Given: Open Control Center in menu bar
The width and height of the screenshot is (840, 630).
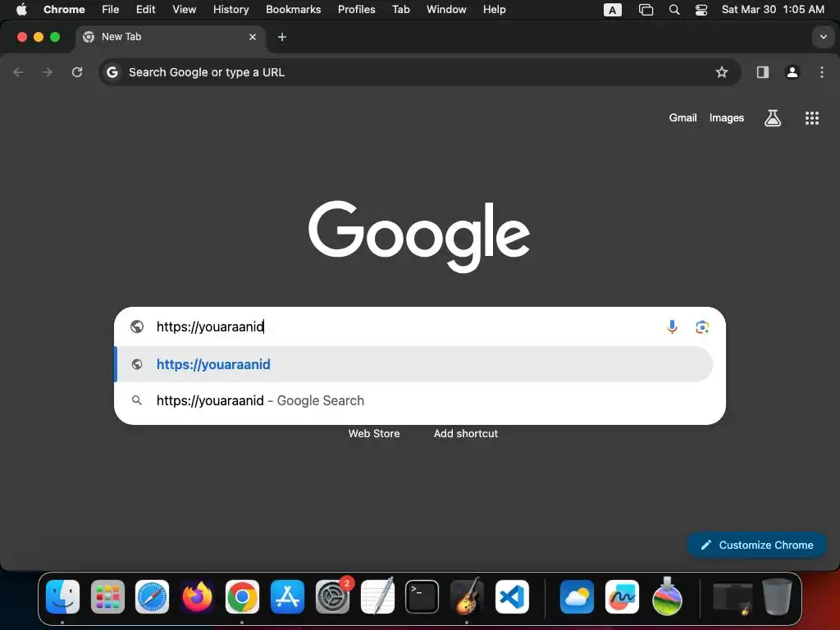Looking at the screenshot, I should click(701, 10).
